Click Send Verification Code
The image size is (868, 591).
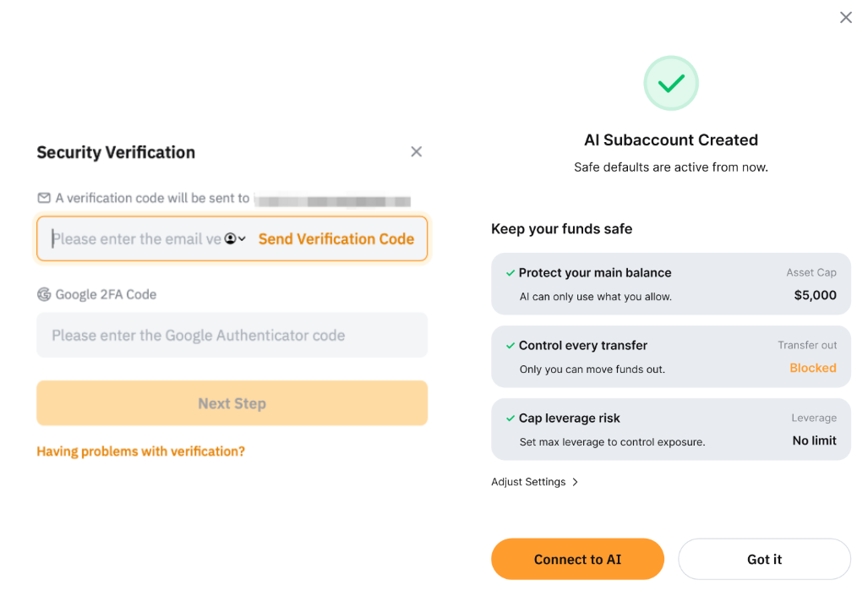(x=336, y=239)
